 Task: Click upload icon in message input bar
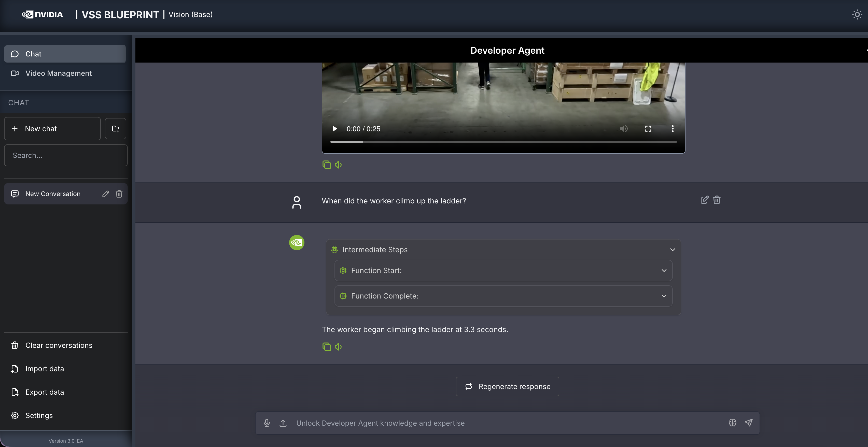tap(283, 423)
